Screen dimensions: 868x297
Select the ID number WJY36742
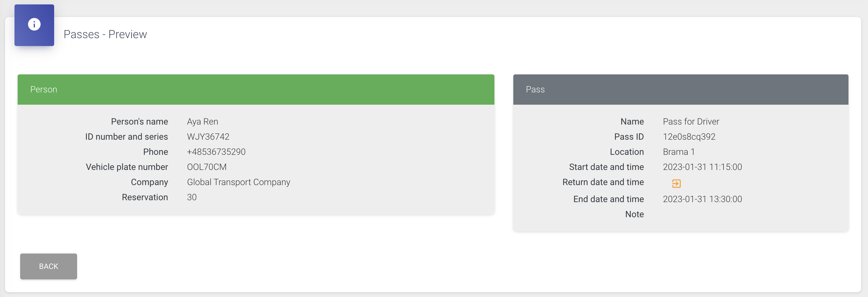208,137
